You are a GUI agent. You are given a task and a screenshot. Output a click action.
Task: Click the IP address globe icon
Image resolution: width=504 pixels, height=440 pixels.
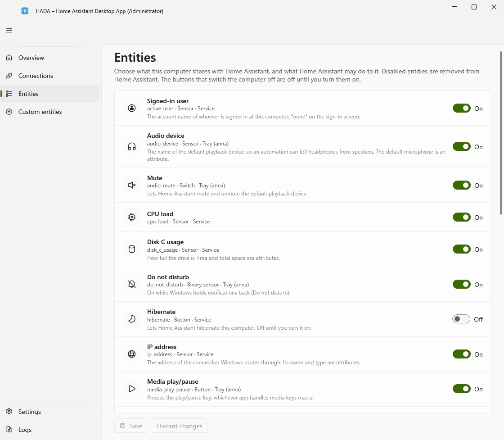[x=132, y=354]
